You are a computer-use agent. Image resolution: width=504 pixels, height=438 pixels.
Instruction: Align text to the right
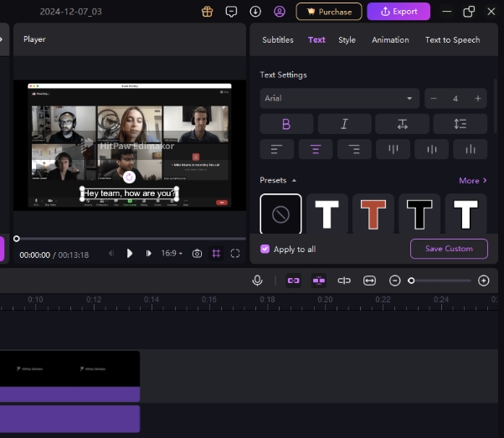click(354, 149)
